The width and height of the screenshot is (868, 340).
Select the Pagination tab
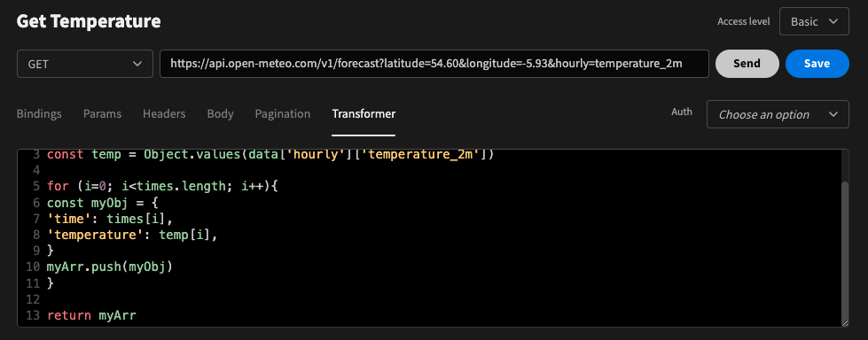click(x=282, y=114)
